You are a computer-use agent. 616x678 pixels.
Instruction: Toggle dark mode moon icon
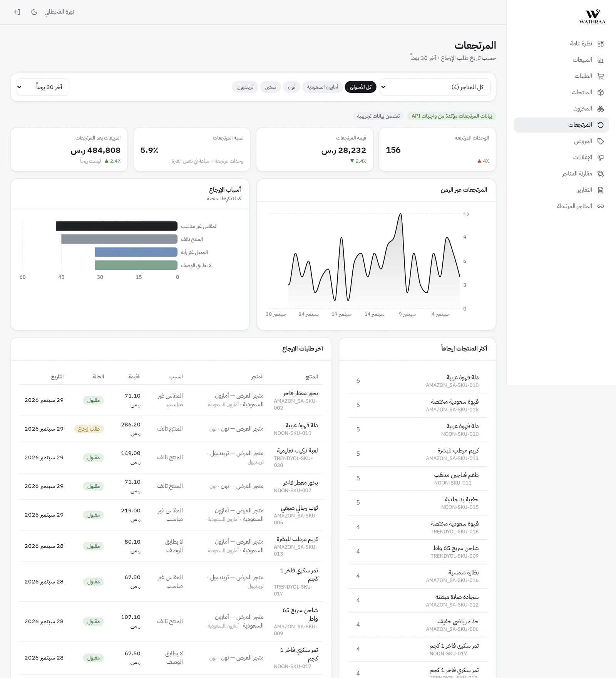coord(34,12)
